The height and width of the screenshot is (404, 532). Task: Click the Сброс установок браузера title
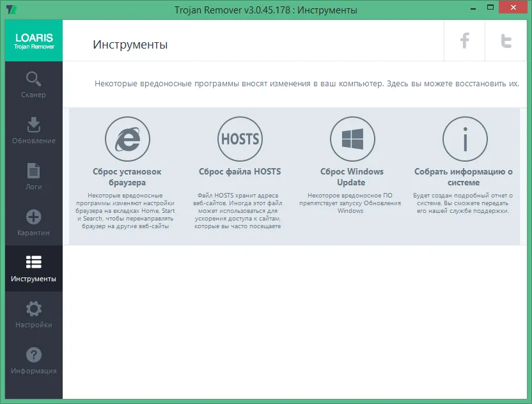[127, 177]
